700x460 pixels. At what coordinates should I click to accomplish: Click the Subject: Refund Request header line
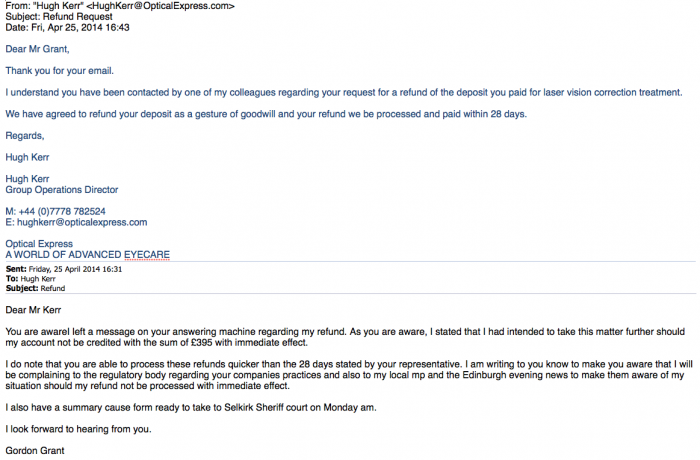59,17
